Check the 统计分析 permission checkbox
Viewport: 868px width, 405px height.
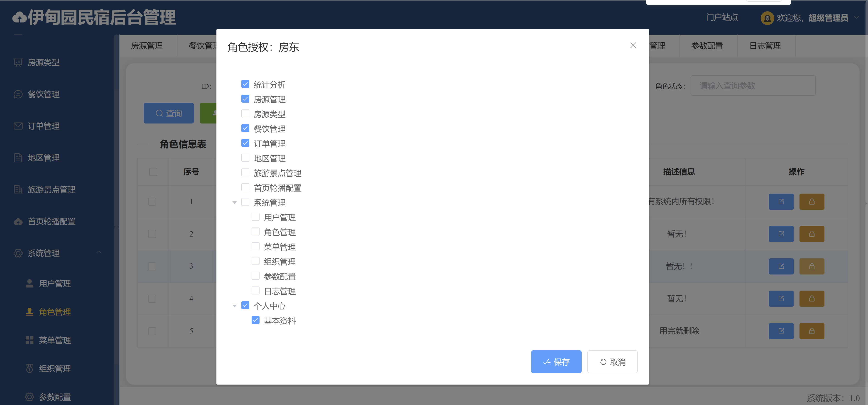[x=245, y=84]
